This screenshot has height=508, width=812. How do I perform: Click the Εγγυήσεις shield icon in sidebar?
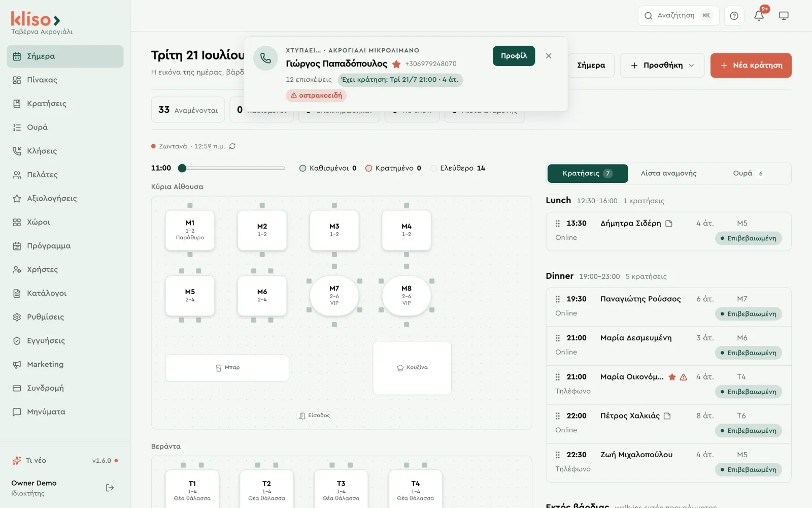tap(17, 341)
